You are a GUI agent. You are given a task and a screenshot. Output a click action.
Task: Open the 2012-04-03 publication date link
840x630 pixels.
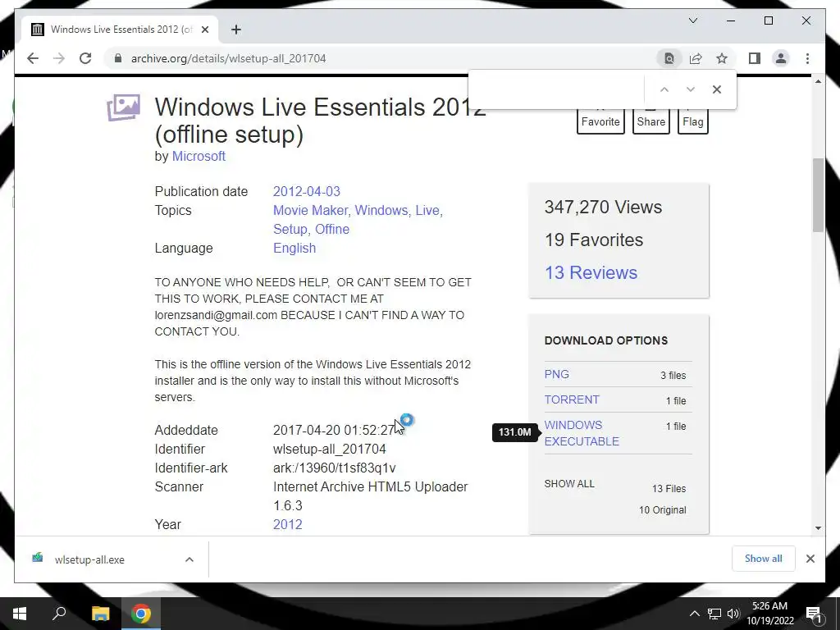pyautogui.click(x=307, y=191)
